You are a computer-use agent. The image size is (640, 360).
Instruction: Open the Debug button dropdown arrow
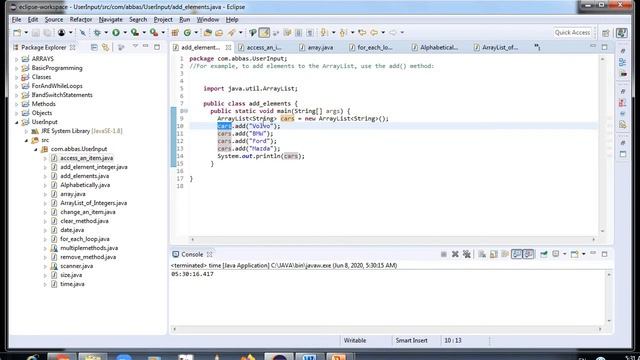pos(106,33)
